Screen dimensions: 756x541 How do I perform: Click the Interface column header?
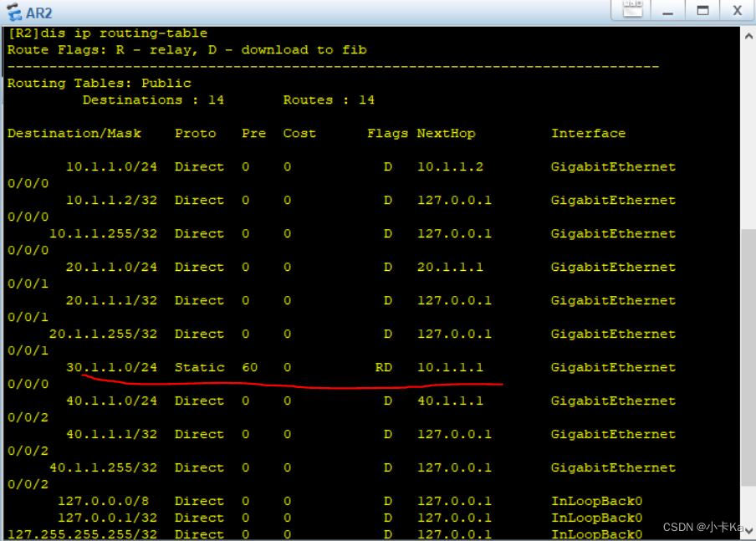tap(588, 133)
